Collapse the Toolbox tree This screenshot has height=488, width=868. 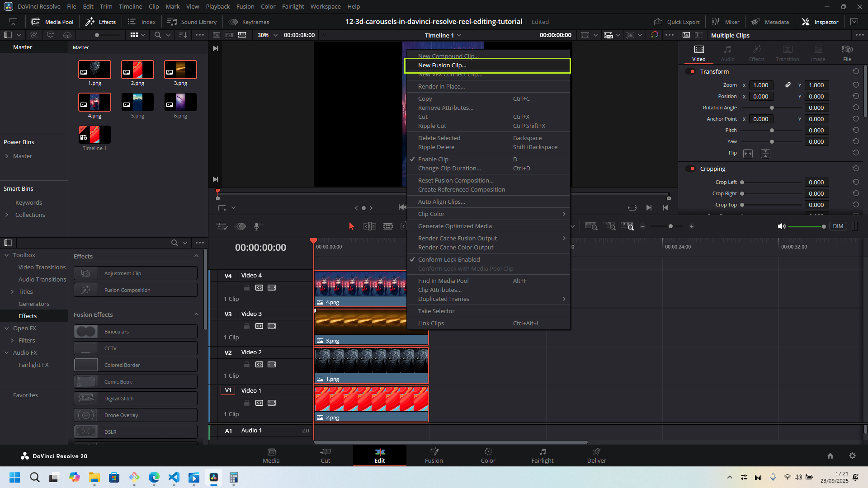7,255
